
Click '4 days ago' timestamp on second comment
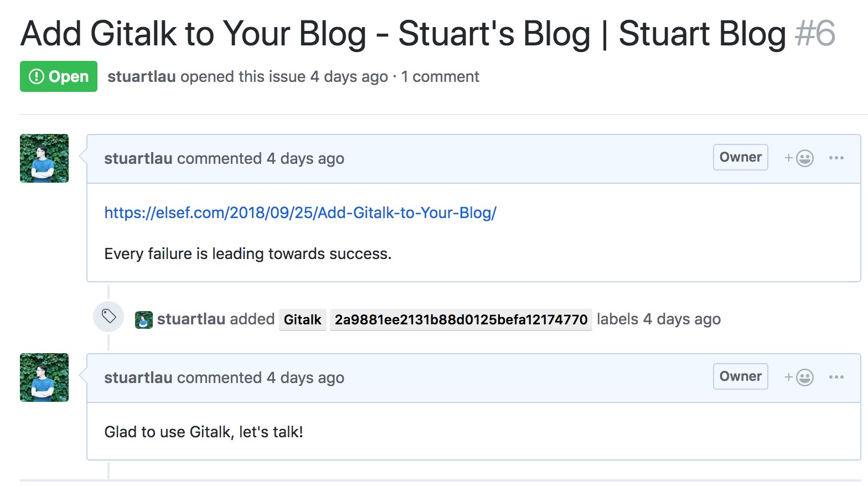coord(306,378)
